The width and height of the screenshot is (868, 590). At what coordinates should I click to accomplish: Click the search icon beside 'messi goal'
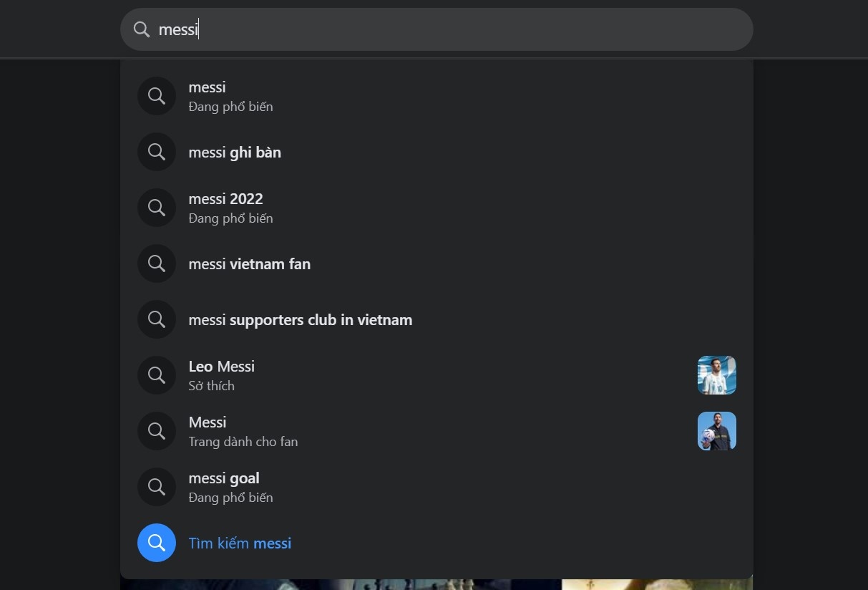[156, 487]
